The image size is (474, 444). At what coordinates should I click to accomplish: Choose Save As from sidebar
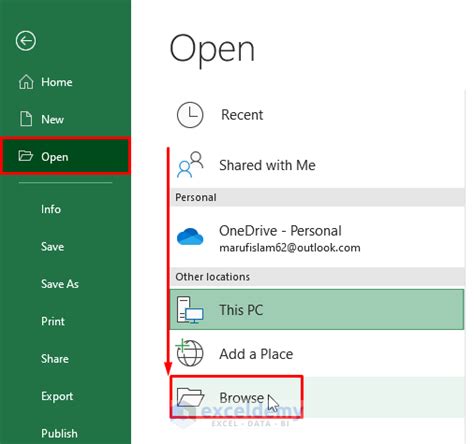click(x=60, y=284)
